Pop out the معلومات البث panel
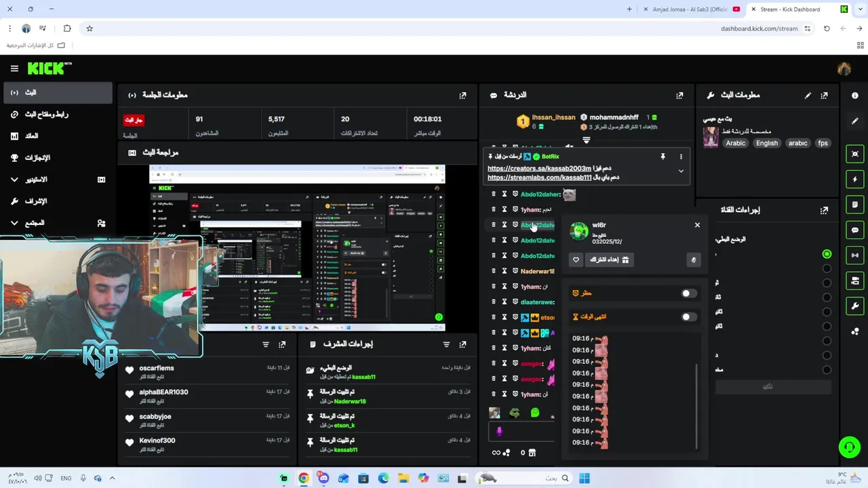The width and height of the screenshot is (868, 488). click(x=824, y=96)
